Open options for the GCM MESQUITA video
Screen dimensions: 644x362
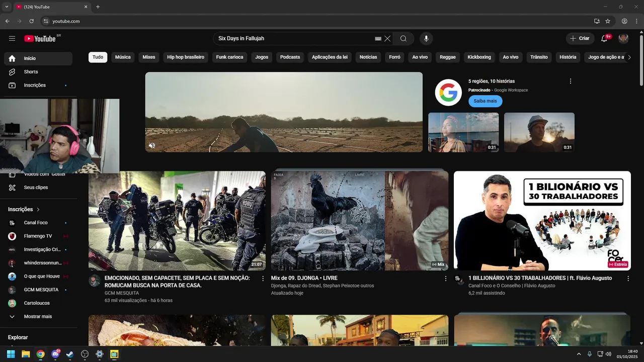point(263,278)
